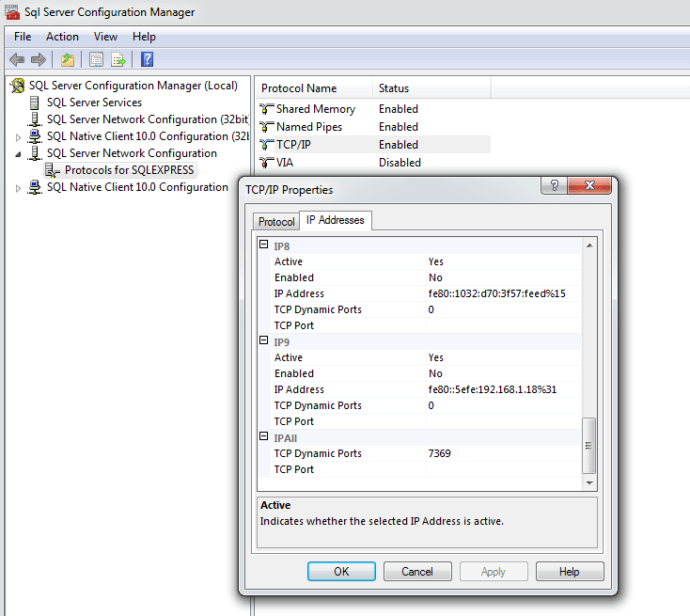Click the dialog Help button

[x=570, y=572]
